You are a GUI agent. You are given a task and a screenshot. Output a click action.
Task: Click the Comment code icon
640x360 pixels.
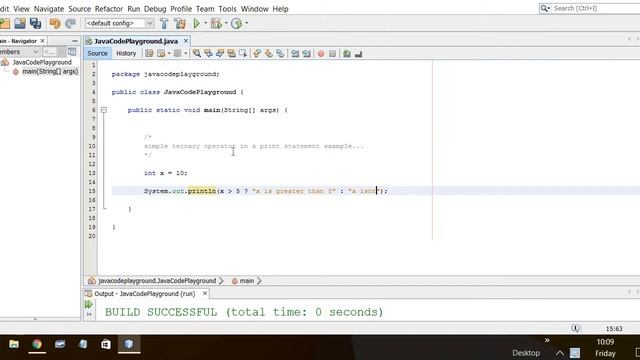coord(347,53)
